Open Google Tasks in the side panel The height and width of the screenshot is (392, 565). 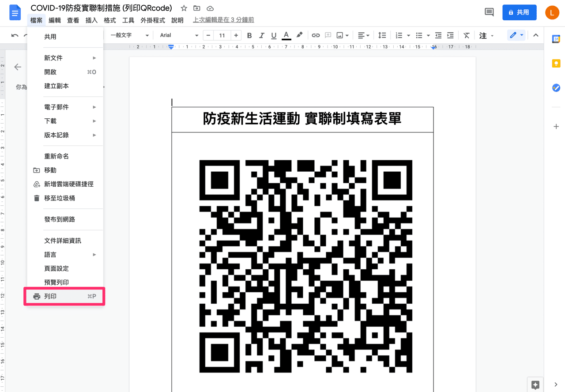[556, 88]
